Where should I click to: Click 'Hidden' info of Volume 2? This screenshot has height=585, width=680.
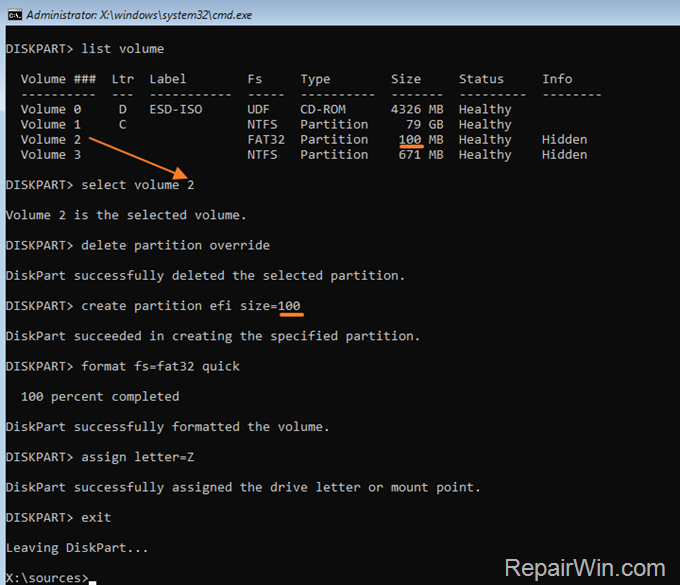(565, 140)
